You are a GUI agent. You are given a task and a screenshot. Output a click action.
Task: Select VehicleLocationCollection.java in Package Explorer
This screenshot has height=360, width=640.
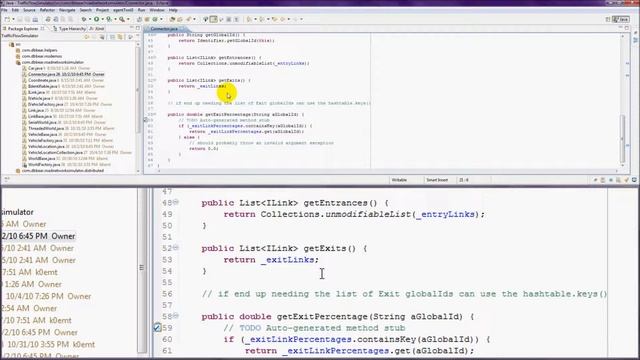tap(77, 152)
